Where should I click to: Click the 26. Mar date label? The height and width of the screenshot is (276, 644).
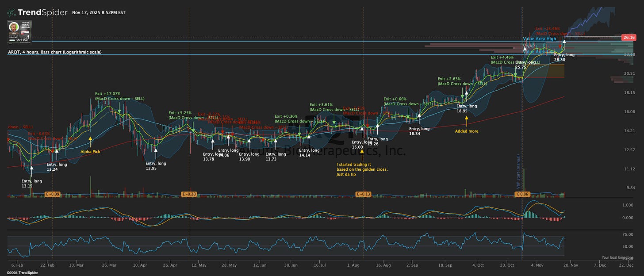point(109,265)
